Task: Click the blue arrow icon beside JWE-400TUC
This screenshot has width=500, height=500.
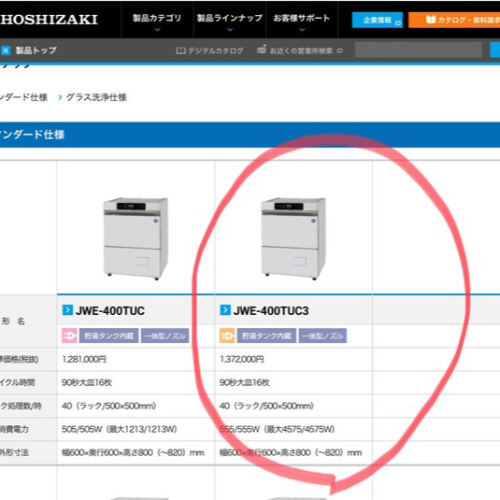Action: tap(67, 310)
